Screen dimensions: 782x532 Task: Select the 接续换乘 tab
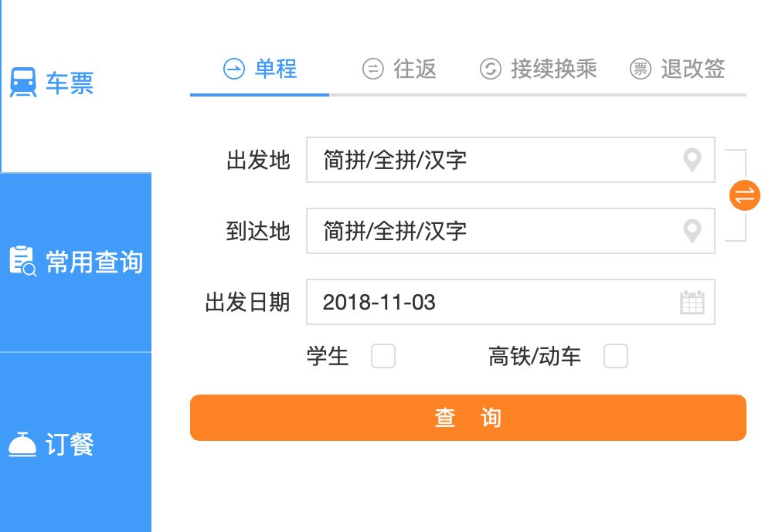click(x=539, y=69)
